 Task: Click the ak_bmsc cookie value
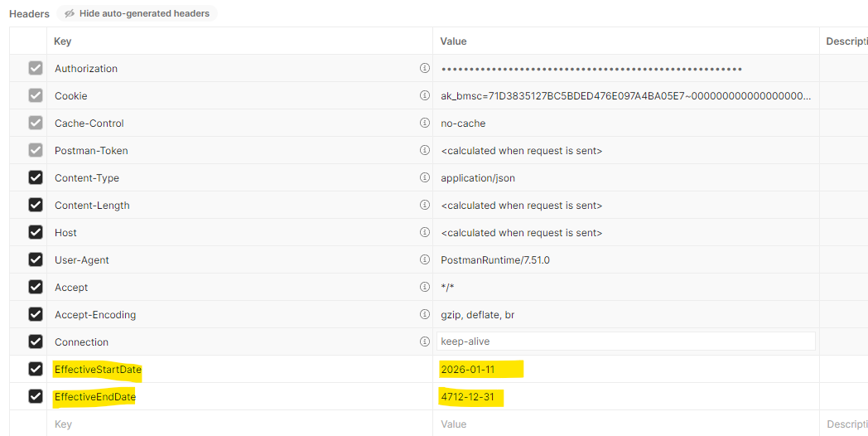(x=626, y=96)
